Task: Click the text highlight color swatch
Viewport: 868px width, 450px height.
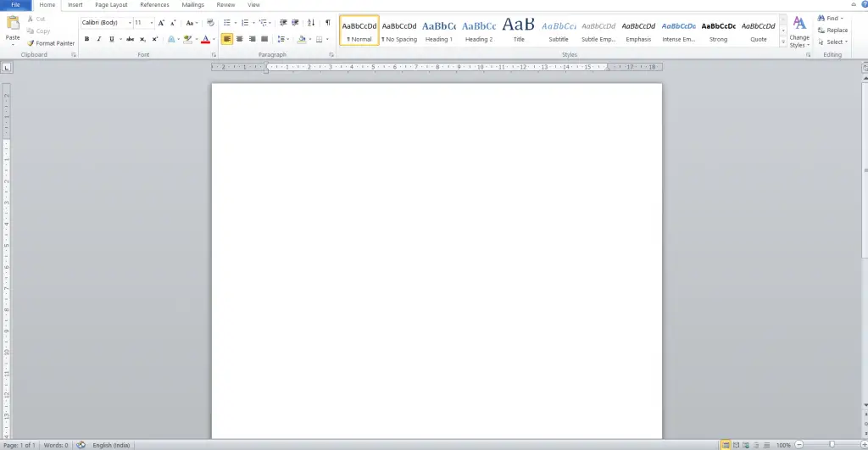Action: click(x=188, y=39)
